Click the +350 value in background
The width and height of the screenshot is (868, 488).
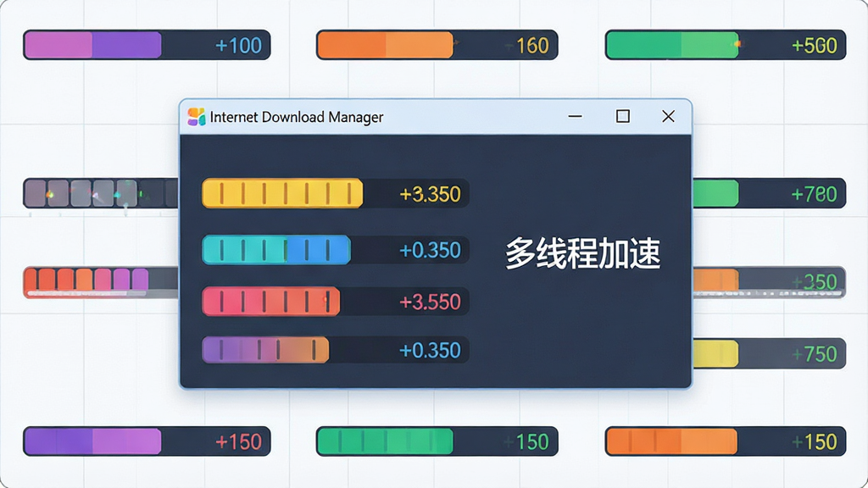(815, 282)
